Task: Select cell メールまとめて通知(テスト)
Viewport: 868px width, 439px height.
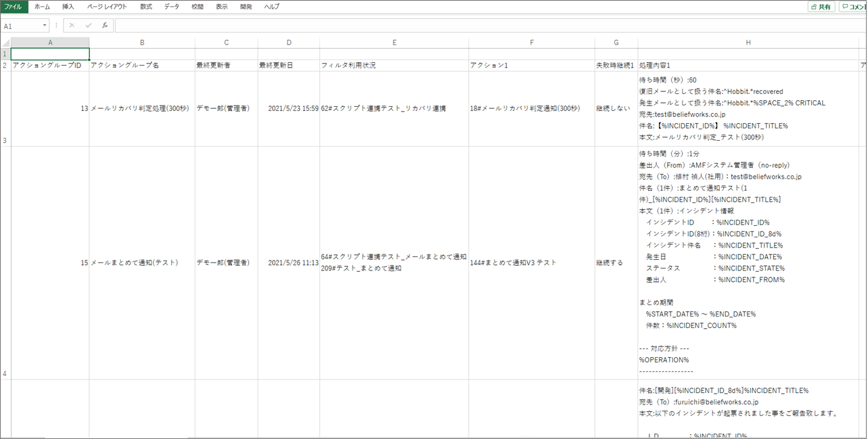Action: (142, 262)
